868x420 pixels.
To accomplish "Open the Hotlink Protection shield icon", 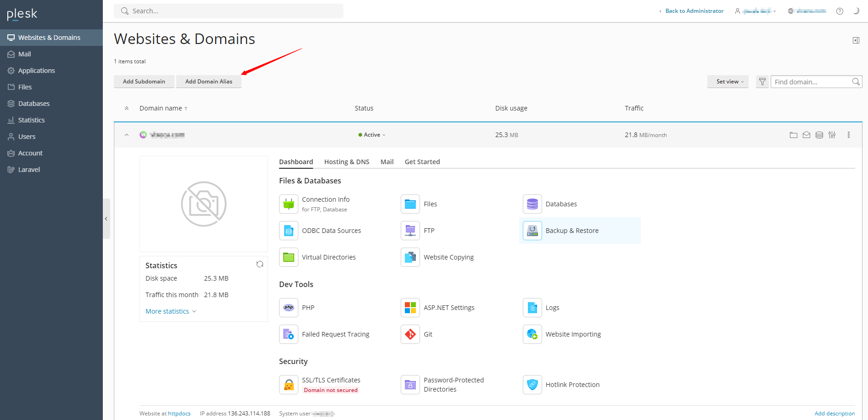I will coord(532,385).
